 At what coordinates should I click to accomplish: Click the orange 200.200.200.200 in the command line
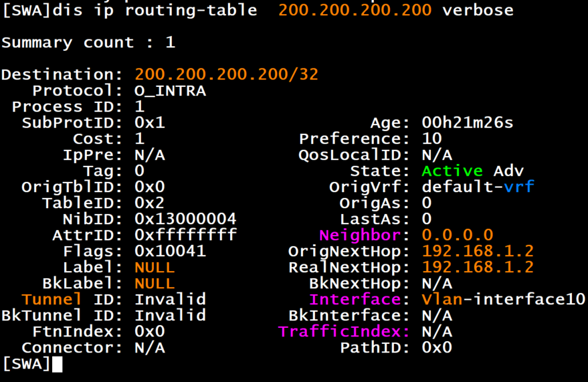355,10
